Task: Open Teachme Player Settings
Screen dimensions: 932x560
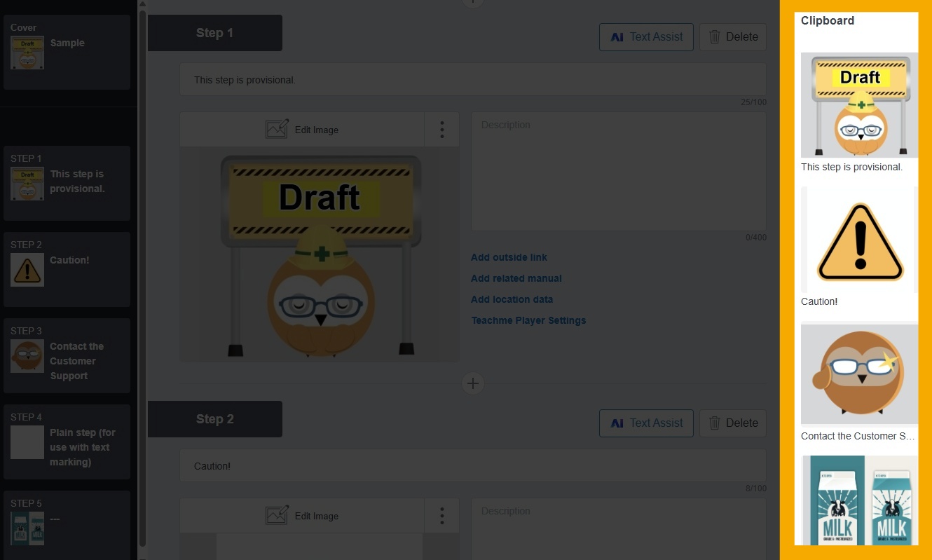Action: [528, 320]
